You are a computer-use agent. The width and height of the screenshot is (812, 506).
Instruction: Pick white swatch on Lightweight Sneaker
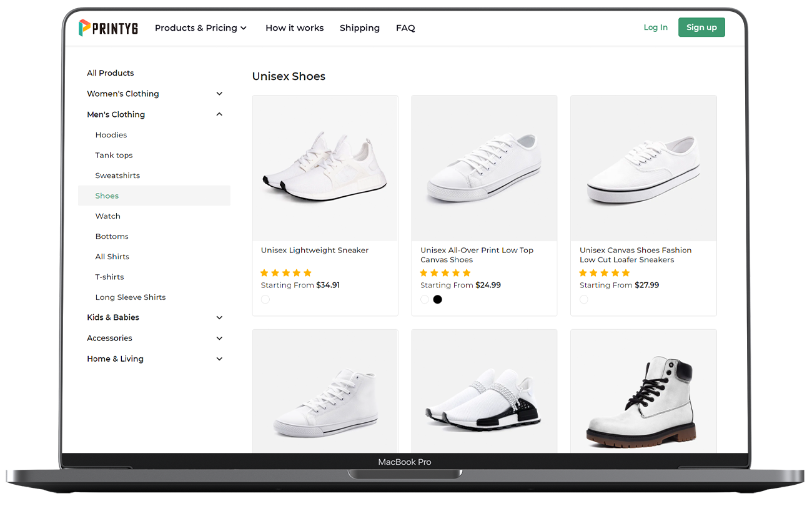click(265, 299)
